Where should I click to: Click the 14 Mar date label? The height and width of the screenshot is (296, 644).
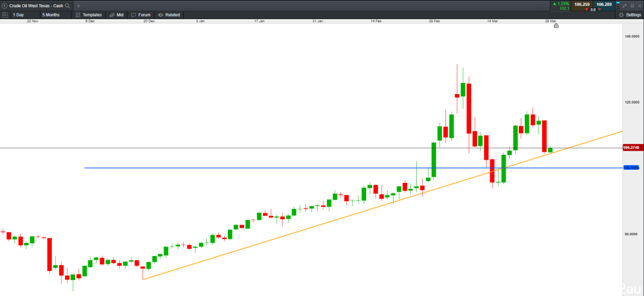493,21
